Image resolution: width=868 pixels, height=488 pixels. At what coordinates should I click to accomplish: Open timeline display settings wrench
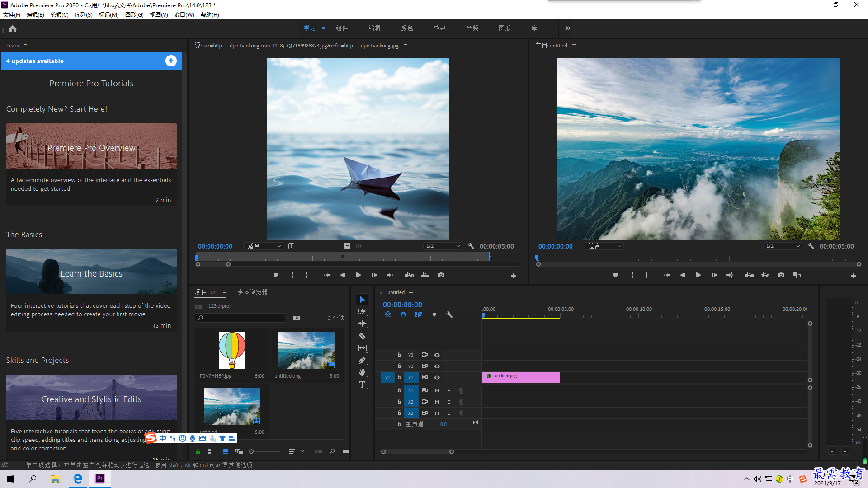pyautogui.click(x=449, y=314)
